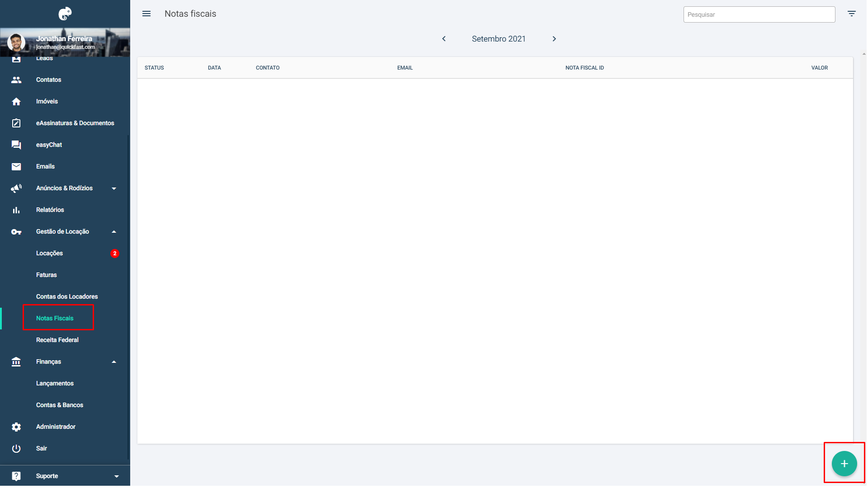Open easyChat menu item

click(49, 145)
